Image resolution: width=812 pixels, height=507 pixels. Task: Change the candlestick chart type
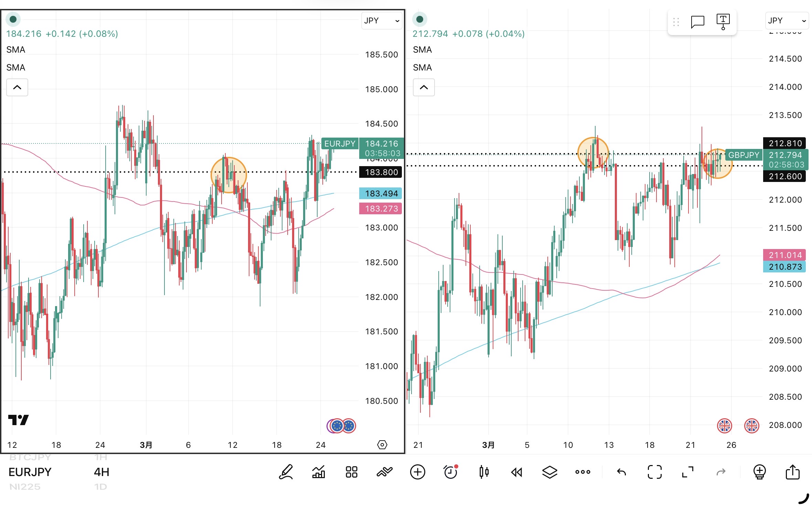484,472
